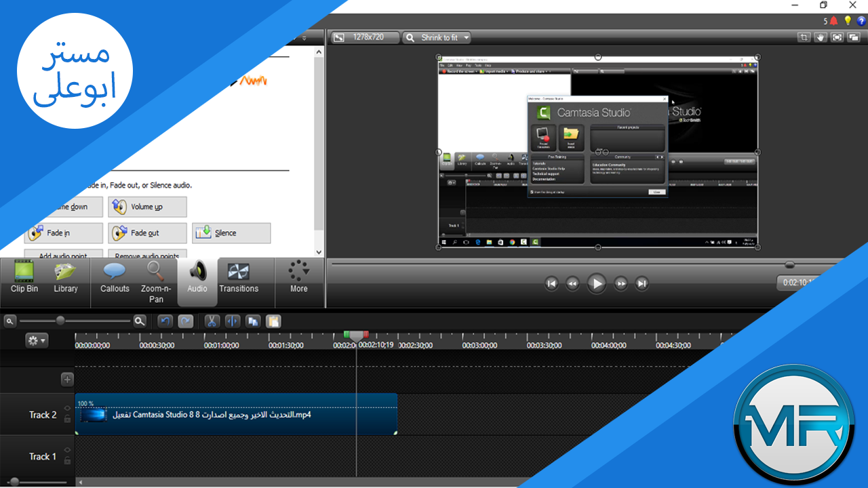The height and width of the screenshot is (488, 868).
Task: Expand the More tools menu
Action: [298, 278]
